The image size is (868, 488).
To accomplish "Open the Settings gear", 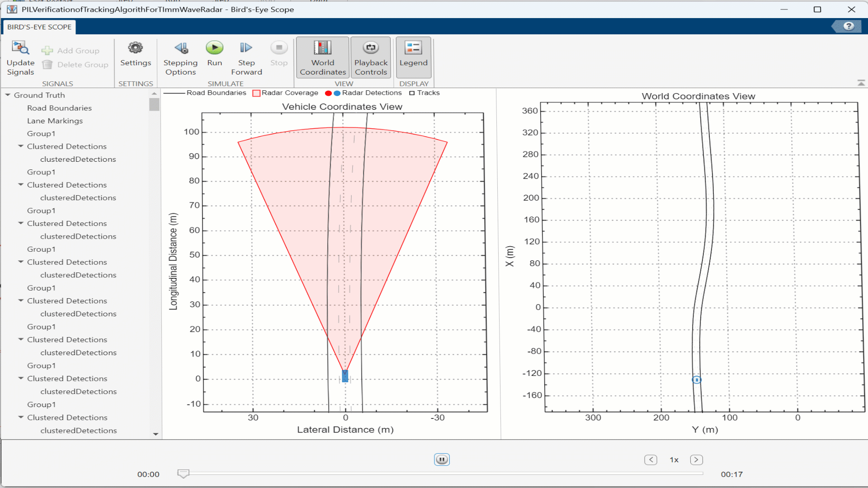I will point(135,48).
